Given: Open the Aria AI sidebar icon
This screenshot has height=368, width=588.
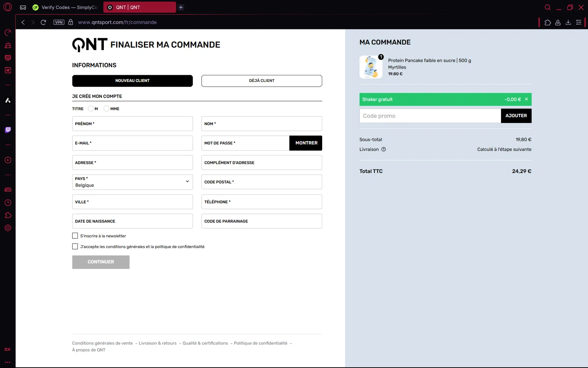Looking at the screenshot, I should 8,100.
